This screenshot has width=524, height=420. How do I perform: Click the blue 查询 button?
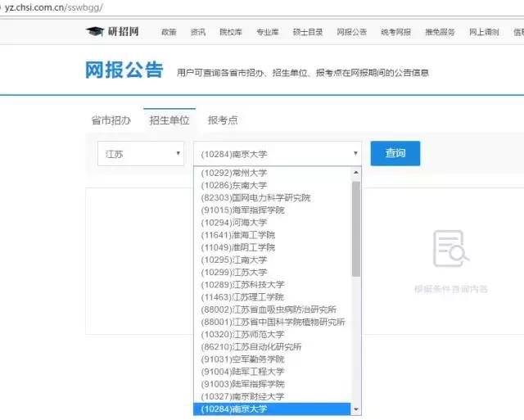click(x=395, y=153)
